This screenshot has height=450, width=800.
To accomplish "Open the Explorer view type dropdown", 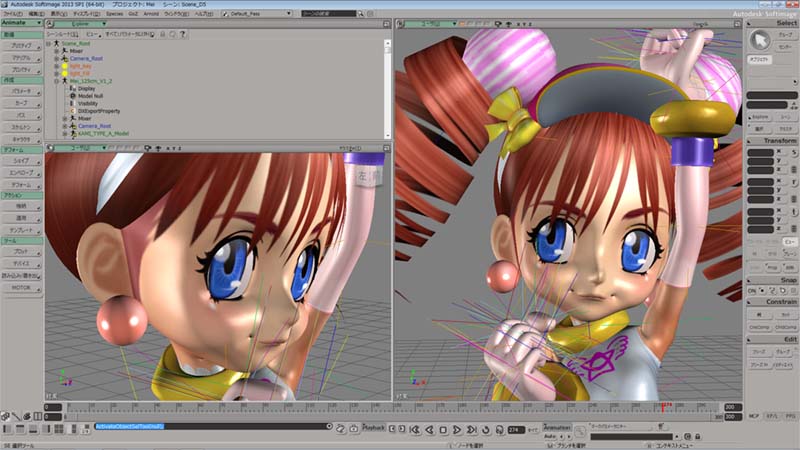I will pos(80,24).
